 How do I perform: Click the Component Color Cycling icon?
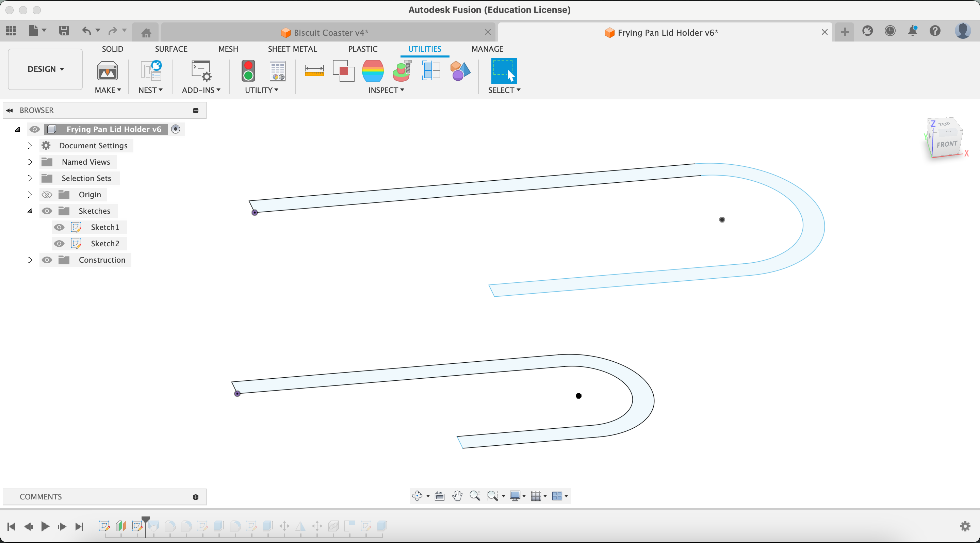click(460, 71)
